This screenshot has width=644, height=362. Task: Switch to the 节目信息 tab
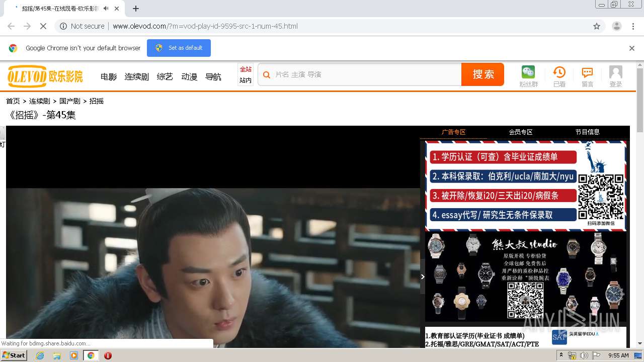click(x=588, y=132)
